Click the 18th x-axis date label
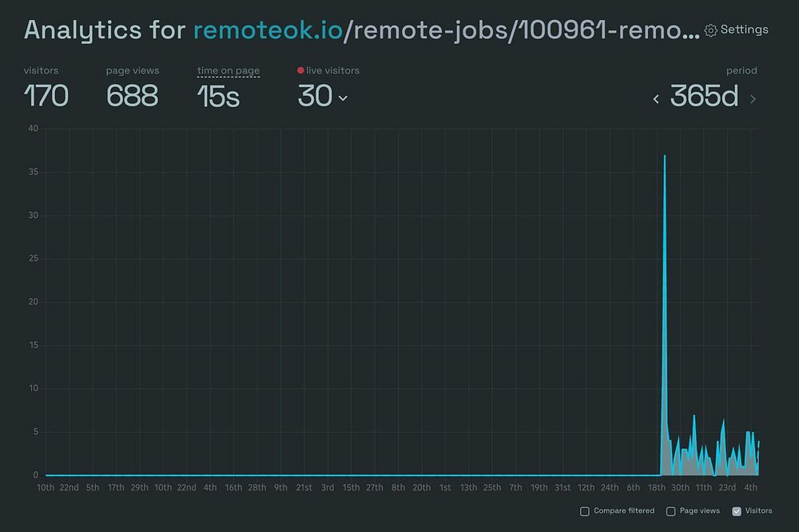This screenshot has height=532, width=799. click(656, 487)
